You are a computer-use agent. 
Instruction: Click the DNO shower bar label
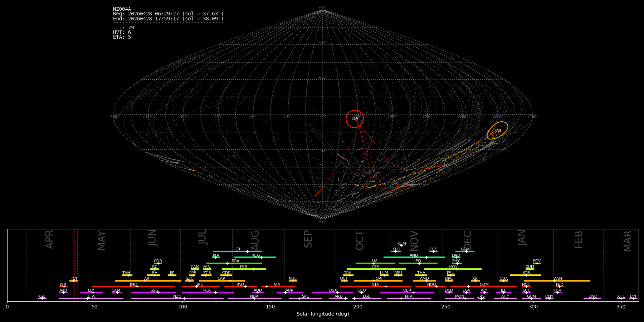click(593, 297)
